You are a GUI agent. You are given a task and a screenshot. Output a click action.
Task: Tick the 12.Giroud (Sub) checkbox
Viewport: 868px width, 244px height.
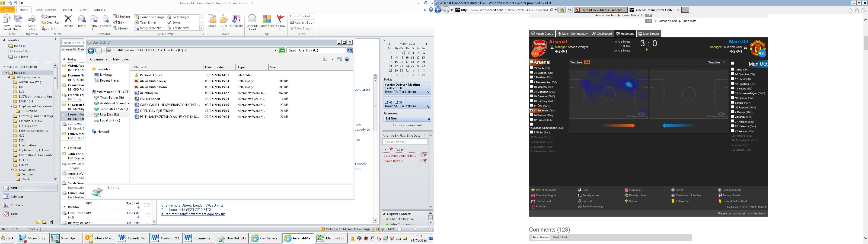[x=531, y=120]
